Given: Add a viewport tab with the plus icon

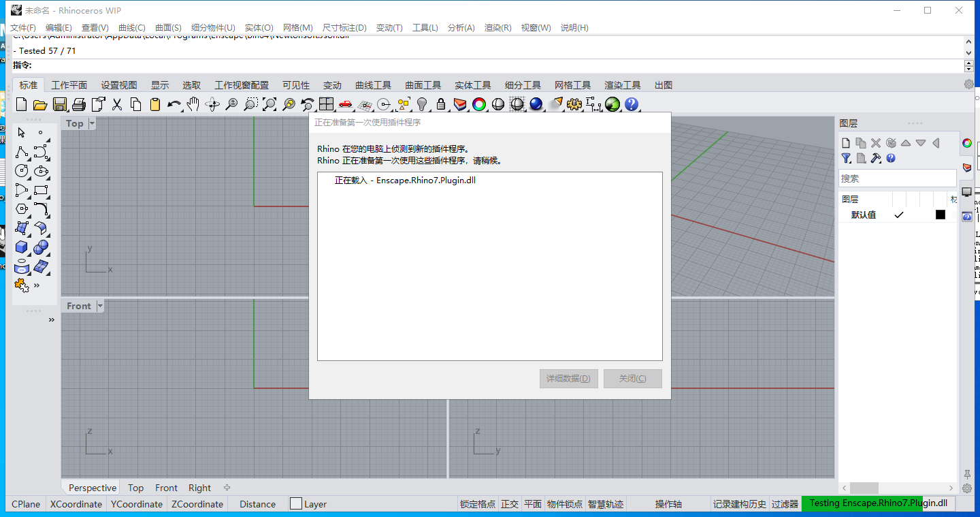Looking at the screenshot, I should (227, 488).
